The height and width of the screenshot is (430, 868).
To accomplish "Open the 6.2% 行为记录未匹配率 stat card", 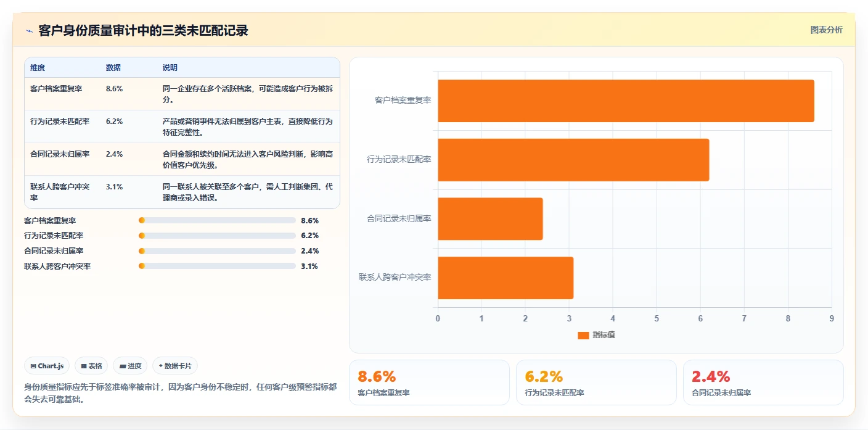I will 596,382.
